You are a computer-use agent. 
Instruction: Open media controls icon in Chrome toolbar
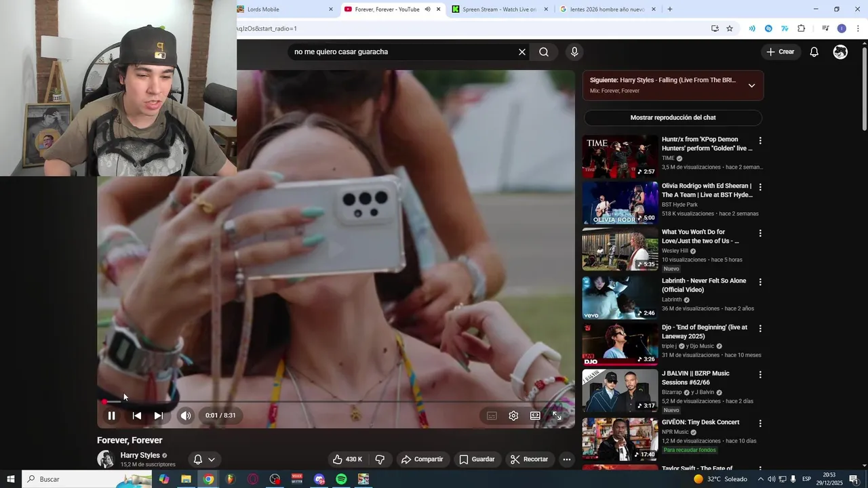tap(825, 28)
